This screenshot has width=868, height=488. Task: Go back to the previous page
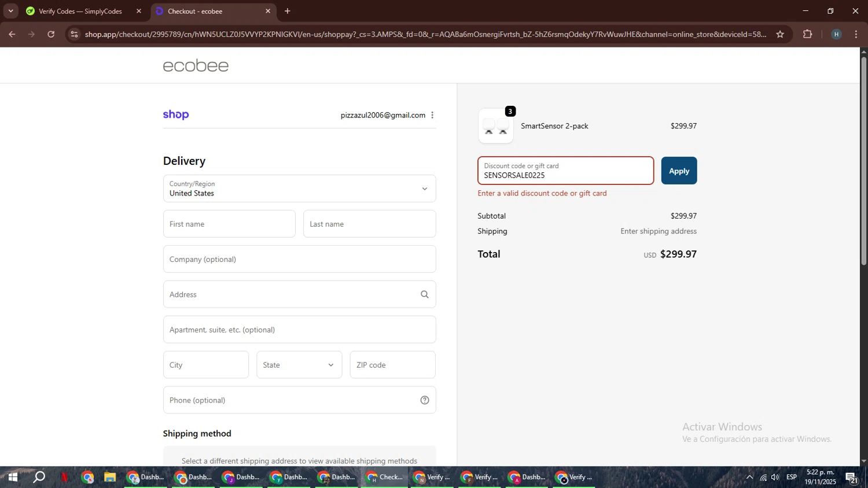(x=12, y=34)
